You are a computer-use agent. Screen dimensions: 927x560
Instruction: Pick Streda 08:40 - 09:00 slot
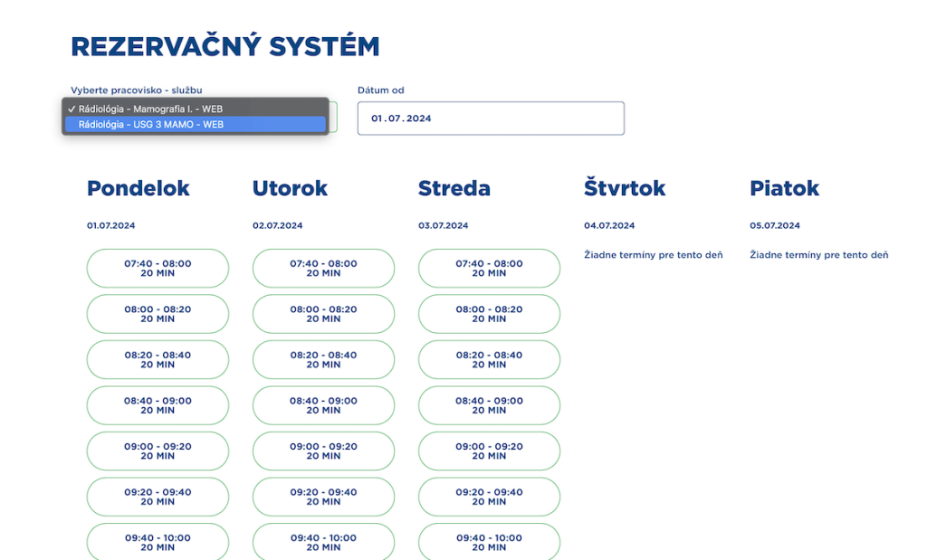490,405
